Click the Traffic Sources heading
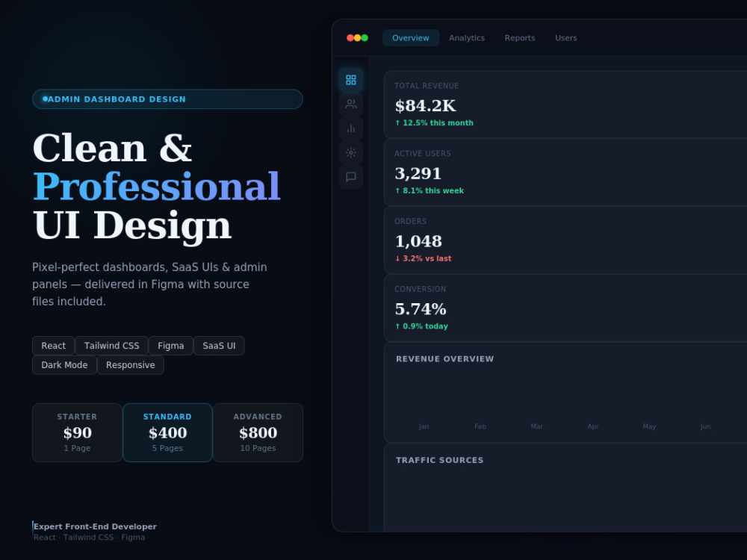747x560 pixels. [440, 460]
